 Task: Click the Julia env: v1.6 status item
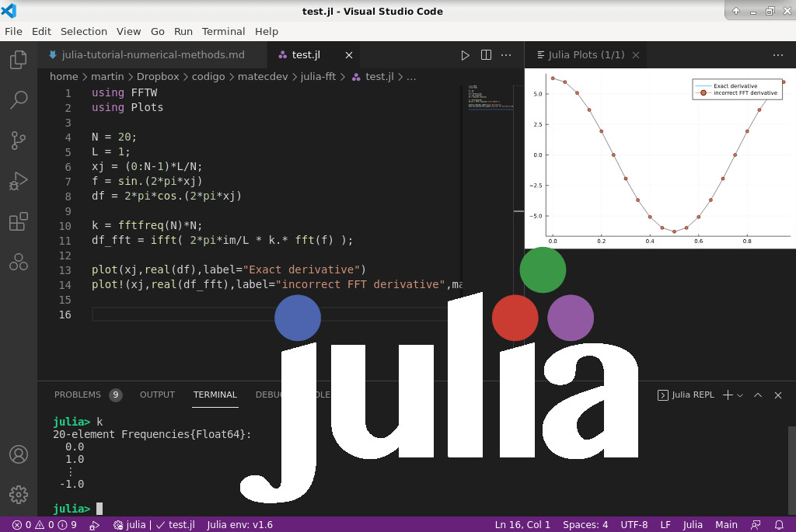tap(239, 525)
